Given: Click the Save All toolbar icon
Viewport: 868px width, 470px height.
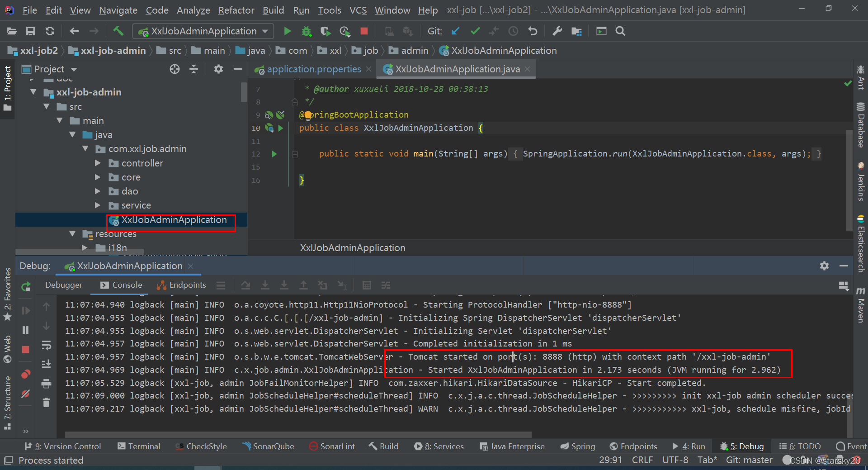Looking at the screenshot, I should [x=30, y=31].
